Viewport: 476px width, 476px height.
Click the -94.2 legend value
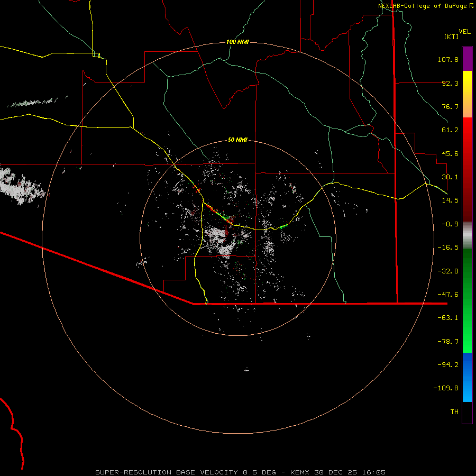(448, 365)
